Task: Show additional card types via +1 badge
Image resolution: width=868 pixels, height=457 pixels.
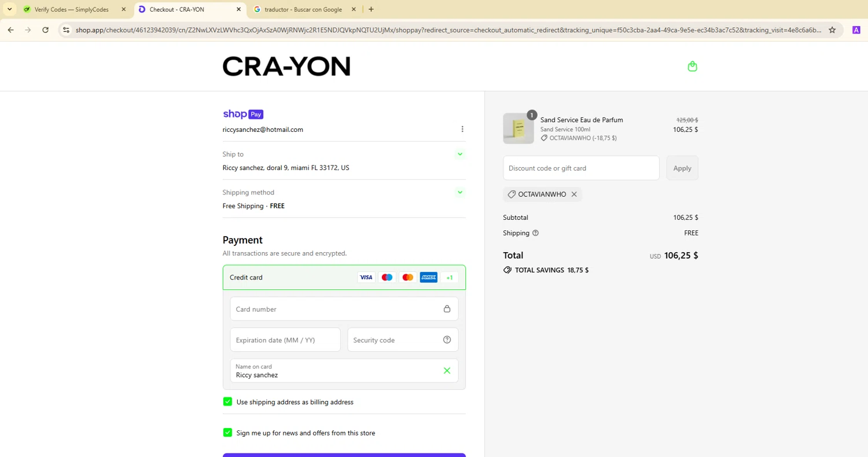Action: [x=450, y=278]
